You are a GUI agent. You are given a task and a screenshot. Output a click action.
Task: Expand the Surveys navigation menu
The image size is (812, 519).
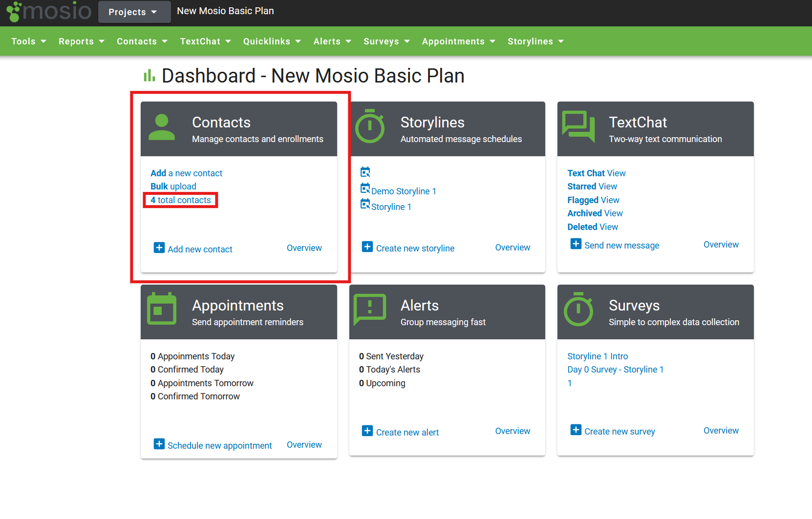click(386, 42)
